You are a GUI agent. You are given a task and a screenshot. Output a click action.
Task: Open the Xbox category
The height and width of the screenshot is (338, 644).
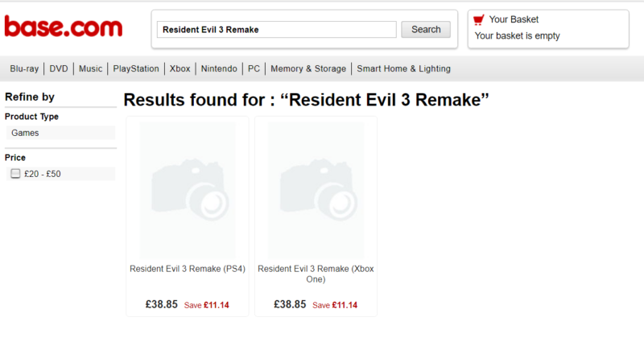tap(180, 68)
